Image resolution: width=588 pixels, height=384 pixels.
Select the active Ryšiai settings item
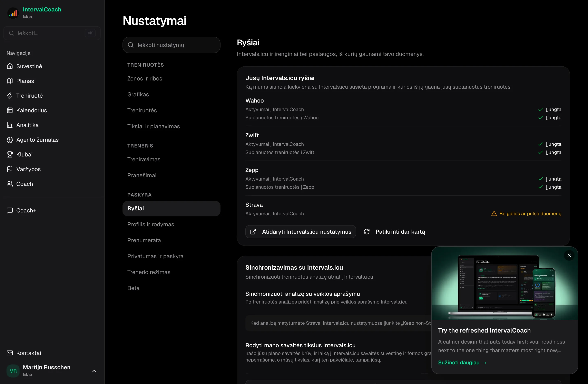pyautogui.click(x=171, y=208)
